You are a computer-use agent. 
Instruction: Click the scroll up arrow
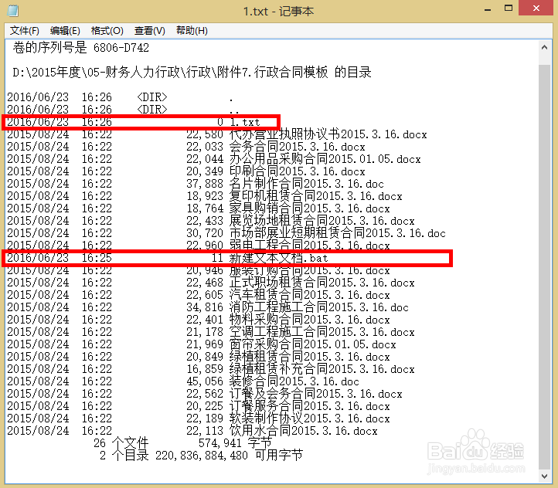pos(544,47)
